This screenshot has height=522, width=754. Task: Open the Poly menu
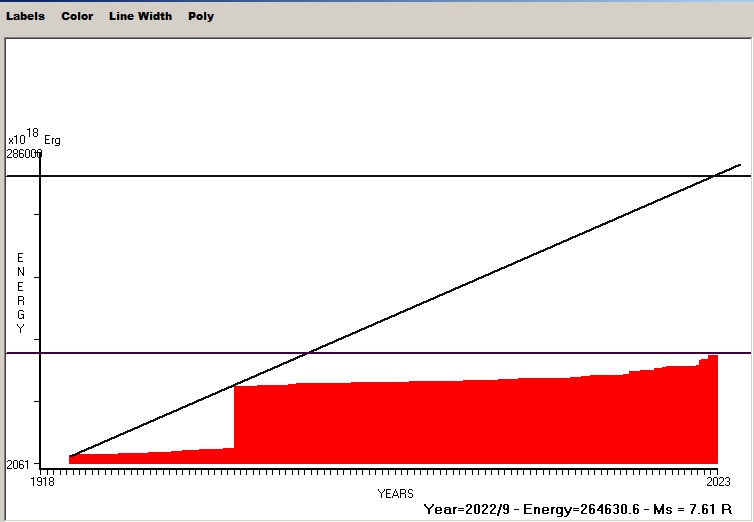coord(201,16)
